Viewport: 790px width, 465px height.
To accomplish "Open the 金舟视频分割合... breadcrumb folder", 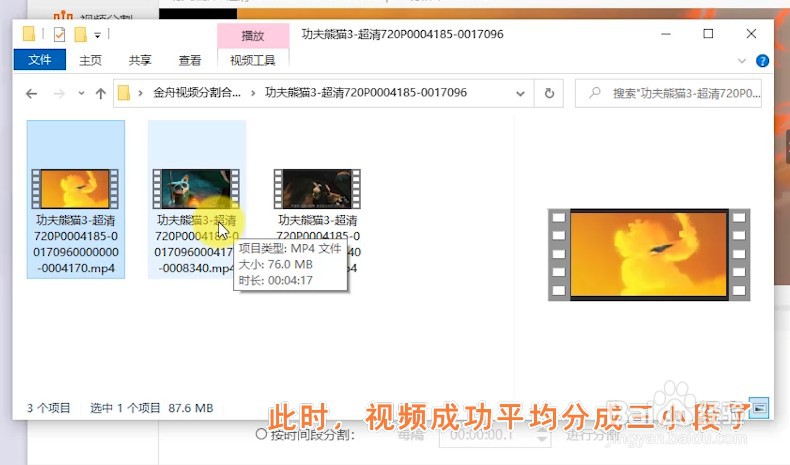I will pyautogui.click(x=197, y=93).
